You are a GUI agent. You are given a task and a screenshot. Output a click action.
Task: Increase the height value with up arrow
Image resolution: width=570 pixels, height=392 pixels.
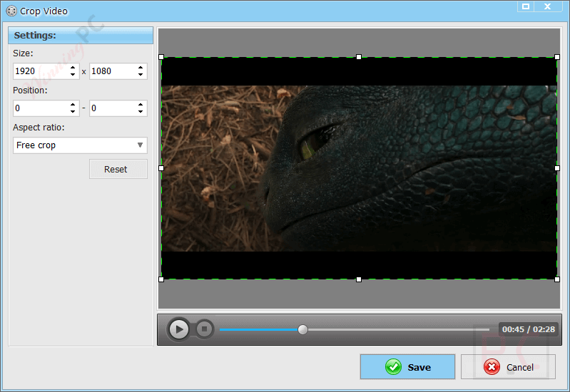tap(141, 67)
